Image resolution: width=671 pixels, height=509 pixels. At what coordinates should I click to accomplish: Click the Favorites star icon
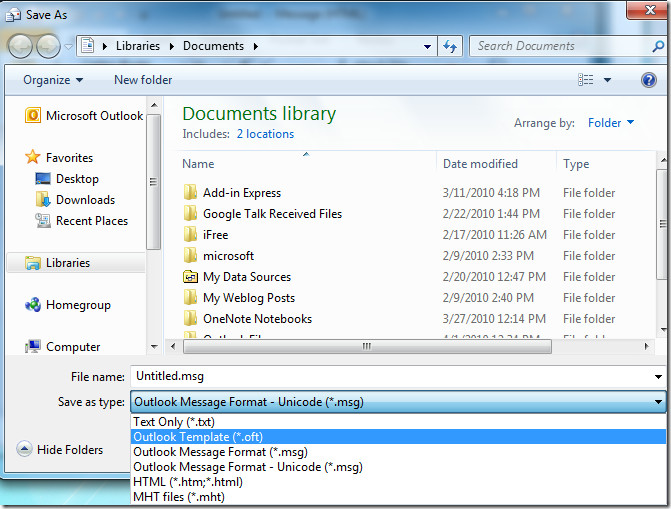point(33,157)
